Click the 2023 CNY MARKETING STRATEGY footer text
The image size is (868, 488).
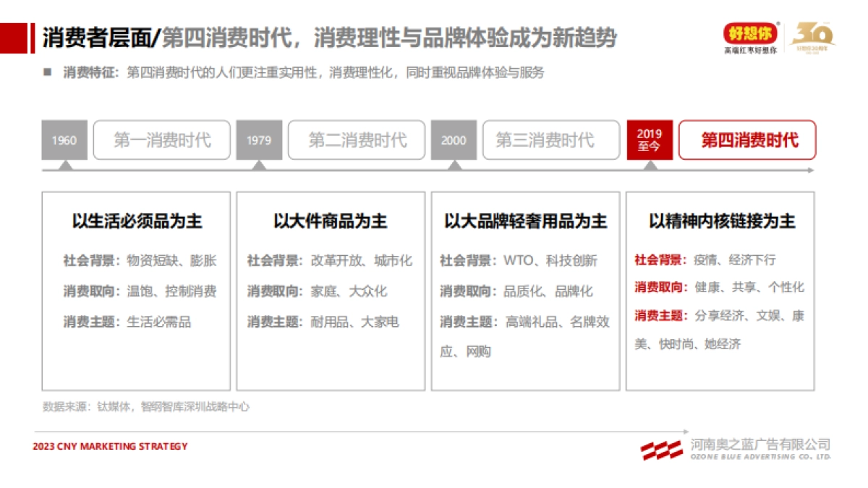point(109,446)
